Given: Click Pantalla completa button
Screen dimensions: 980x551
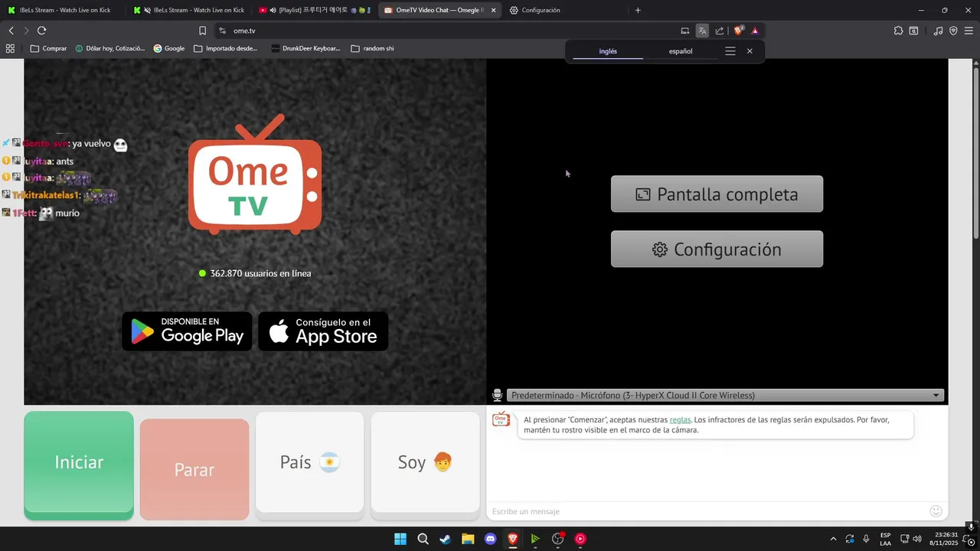Looking at the screenshot, I should pos(717,194).
